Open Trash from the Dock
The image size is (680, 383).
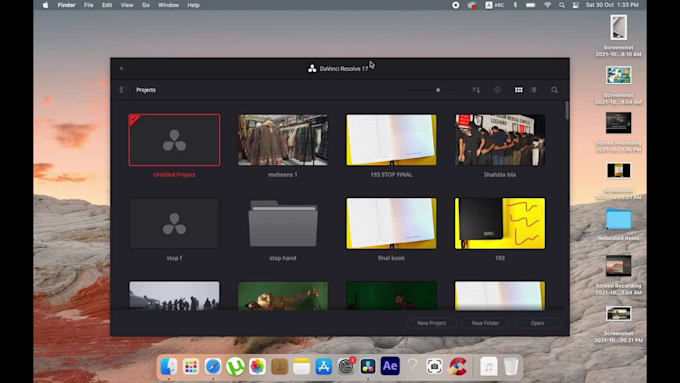[x=511, y=367]
